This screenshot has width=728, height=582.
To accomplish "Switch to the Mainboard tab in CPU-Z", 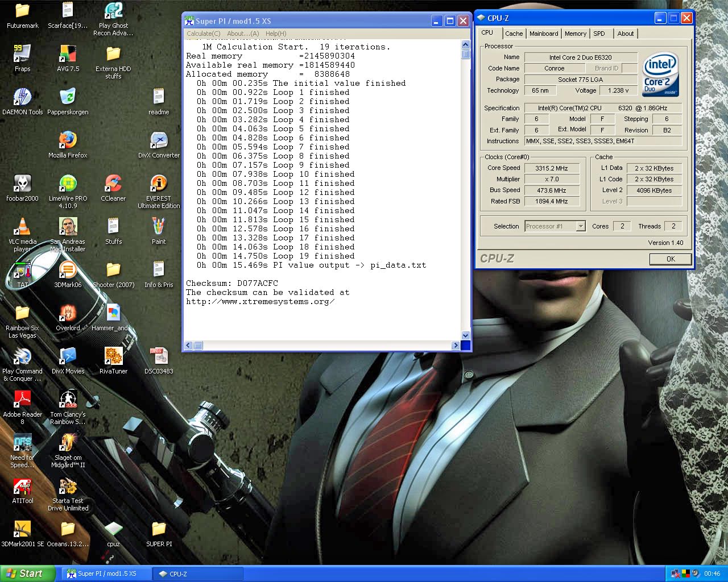I will 544,34.
